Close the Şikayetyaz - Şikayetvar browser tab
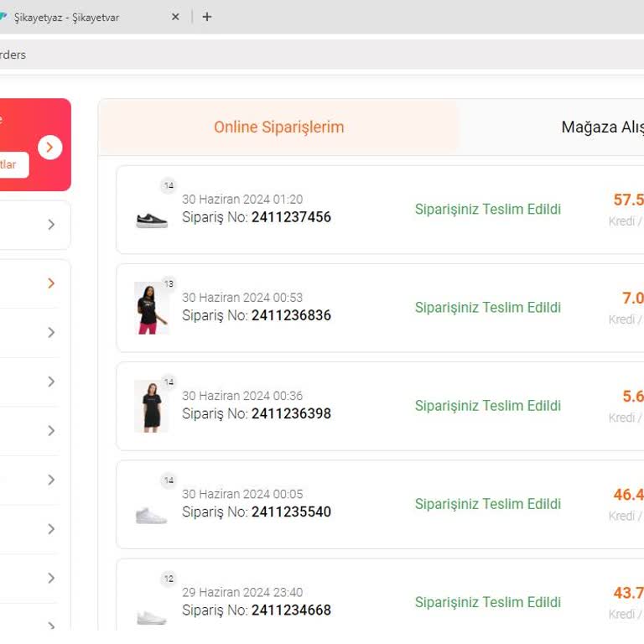The height and width of the screenshot is (644, 644). [x=175, y=17]
